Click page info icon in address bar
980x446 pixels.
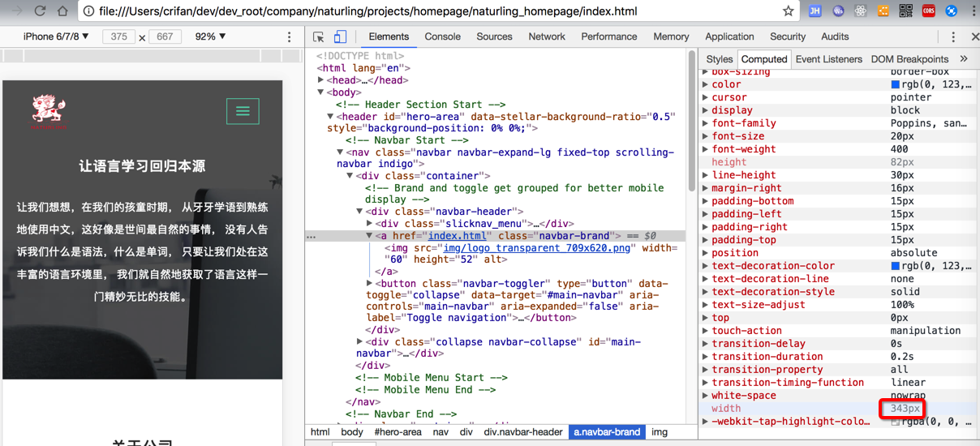click(90, 11)
